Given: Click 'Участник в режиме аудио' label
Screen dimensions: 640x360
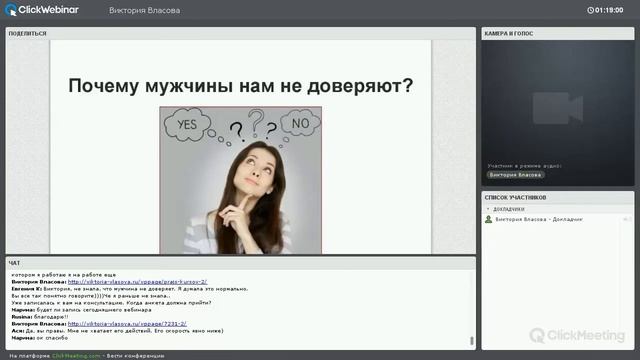Looking at the screenshot, I should [x=524, y=166].
